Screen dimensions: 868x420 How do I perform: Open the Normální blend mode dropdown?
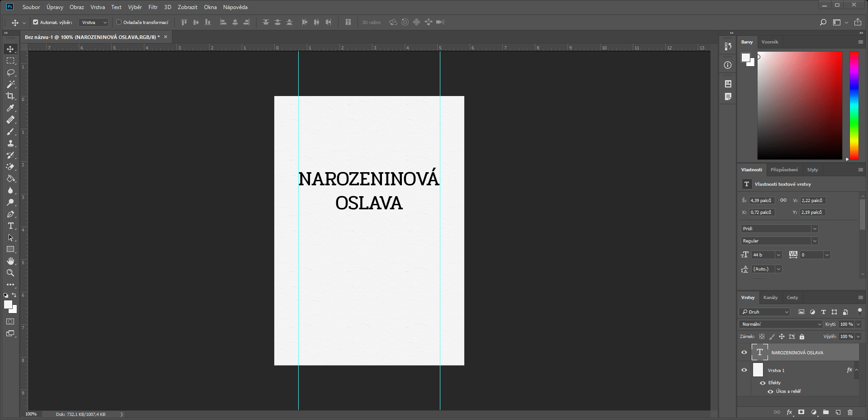coord(781,324)
